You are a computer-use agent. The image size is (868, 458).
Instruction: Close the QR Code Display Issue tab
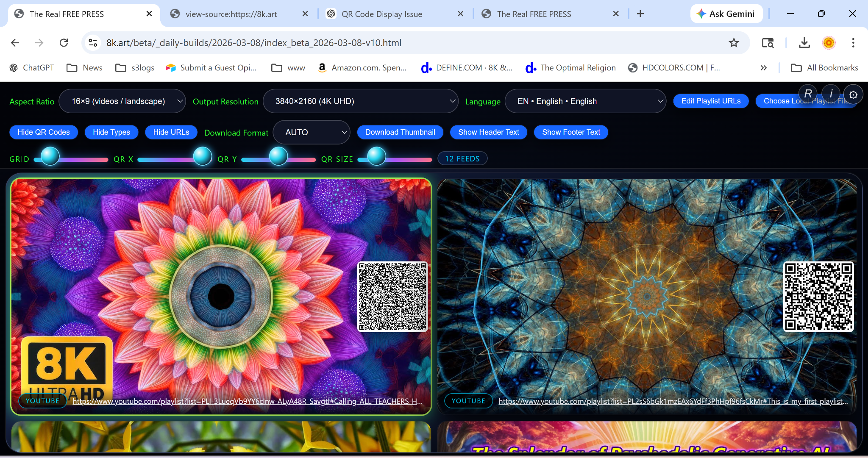pyautogui.click(x=461, y=14)
